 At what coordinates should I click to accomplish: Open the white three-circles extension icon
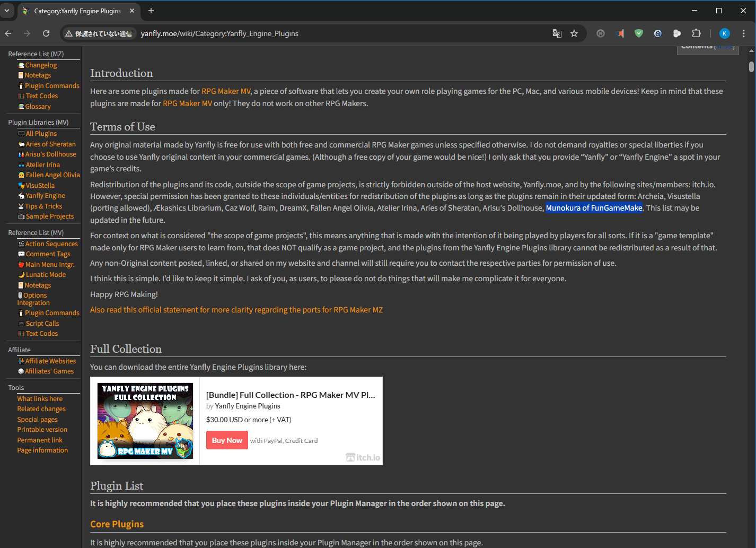click(x=677, y=33)
